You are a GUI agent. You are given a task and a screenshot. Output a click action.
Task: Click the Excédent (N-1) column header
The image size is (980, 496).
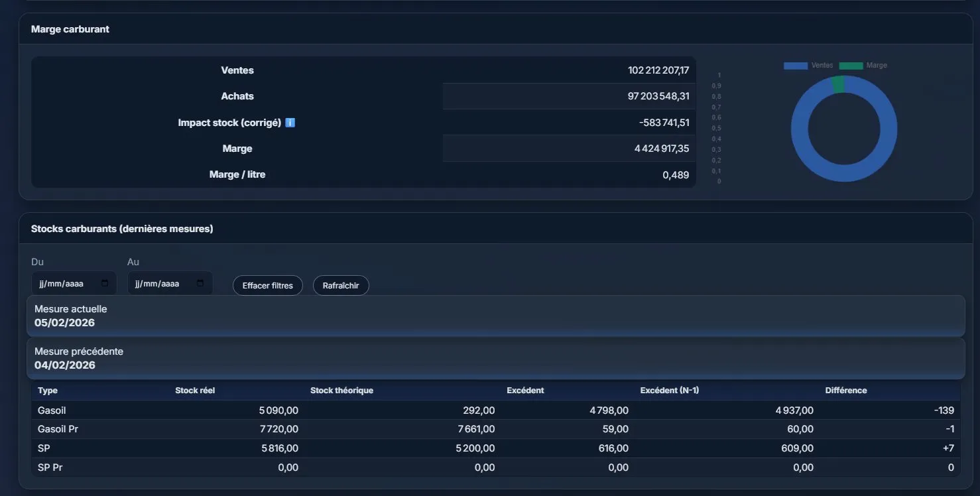[x=669, y=391]
